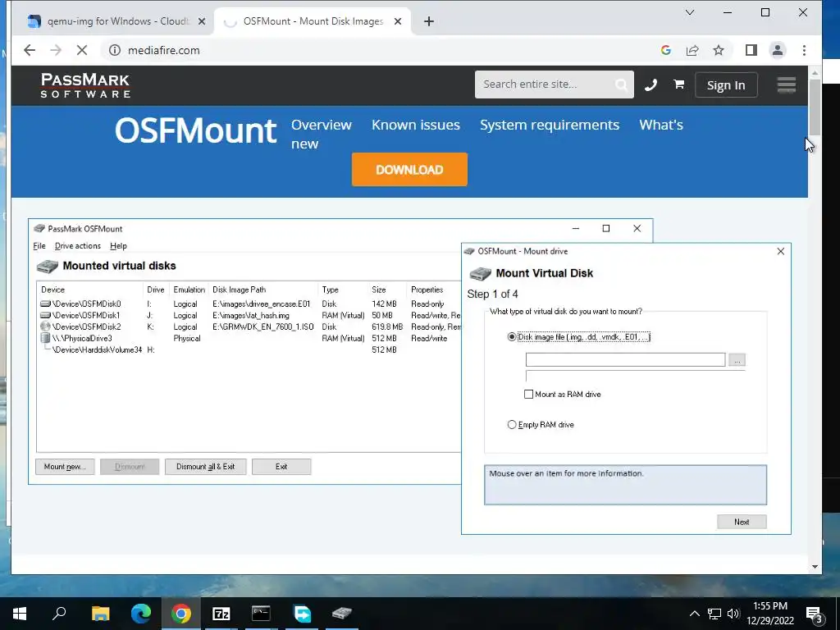Click the greyed Dismount button
The height and width of the screenshot is (630, 840).
tap(130, 467)
